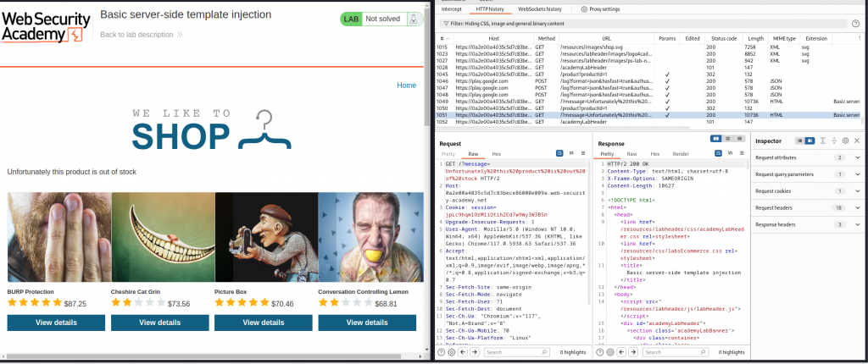Open the Response pane hamburger options menu

pos(741,153)
